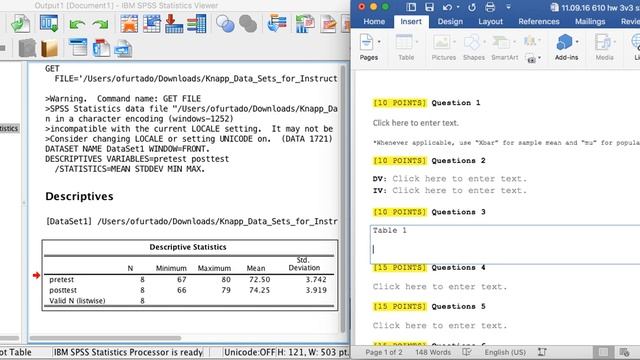
Task: Click the Question 1 text placeholder field
Action: coord(416,123)
